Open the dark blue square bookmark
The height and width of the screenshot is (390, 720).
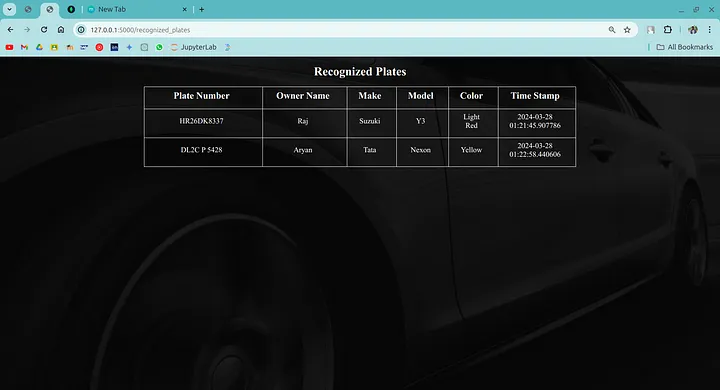point(114,47)
